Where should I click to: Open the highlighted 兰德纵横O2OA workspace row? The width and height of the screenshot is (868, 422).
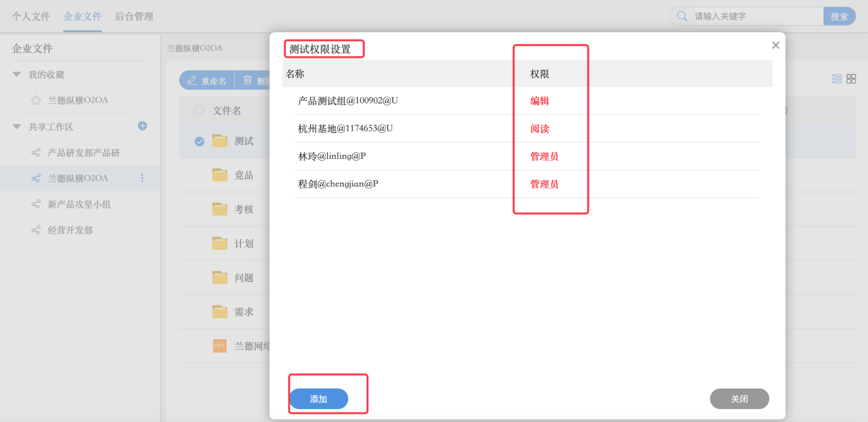pos(79,178)
